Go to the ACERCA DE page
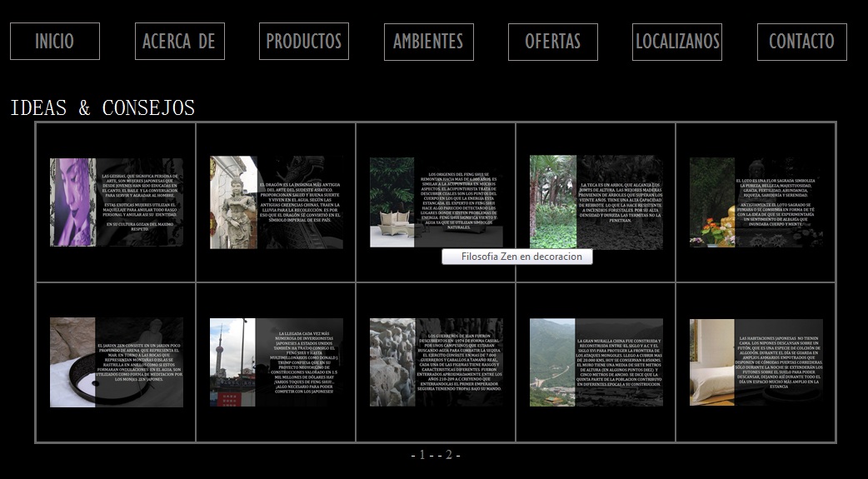This screenshot has height=479, width=868. 179,42
